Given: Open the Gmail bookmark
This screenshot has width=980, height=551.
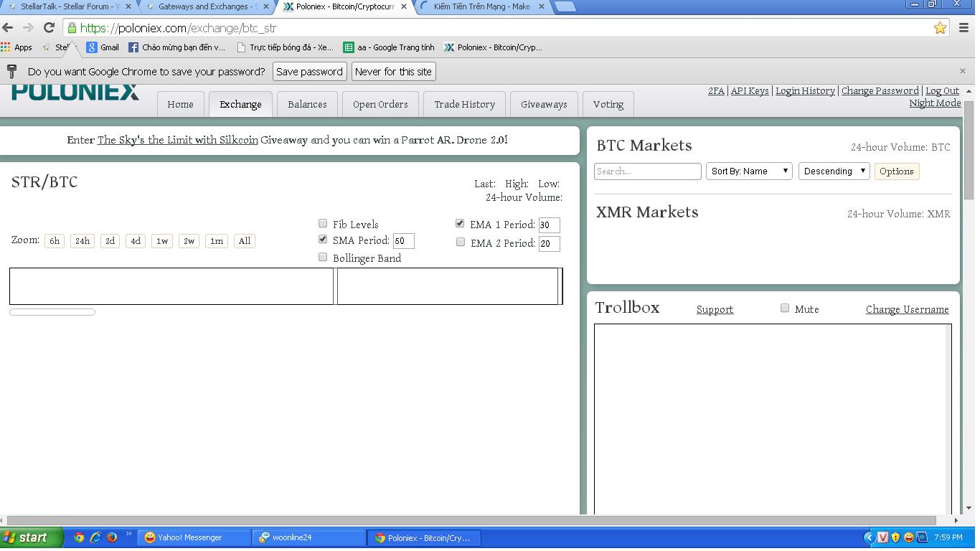Looking at the screenshot, I should pos(103,47).
